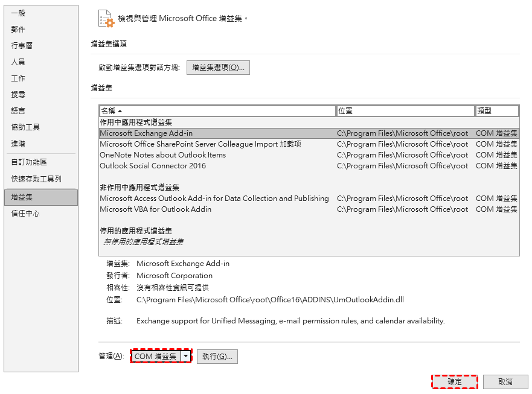Click the 沒有相容性資訊可提供 text

coord(173,288)
